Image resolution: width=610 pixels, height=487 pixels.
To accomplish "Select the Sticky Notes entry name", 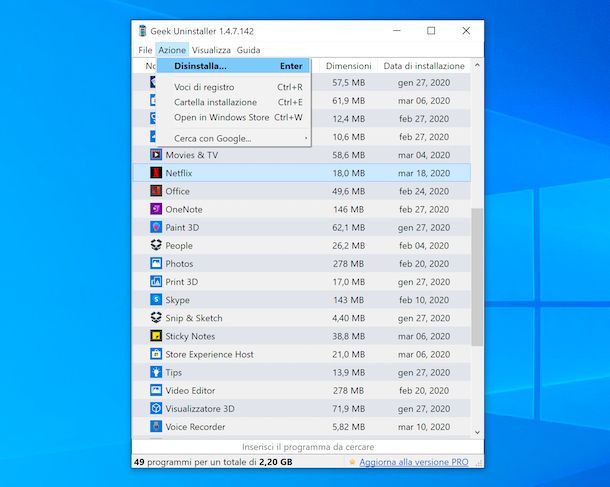I will pyautogui.click(x=190, y=336).
